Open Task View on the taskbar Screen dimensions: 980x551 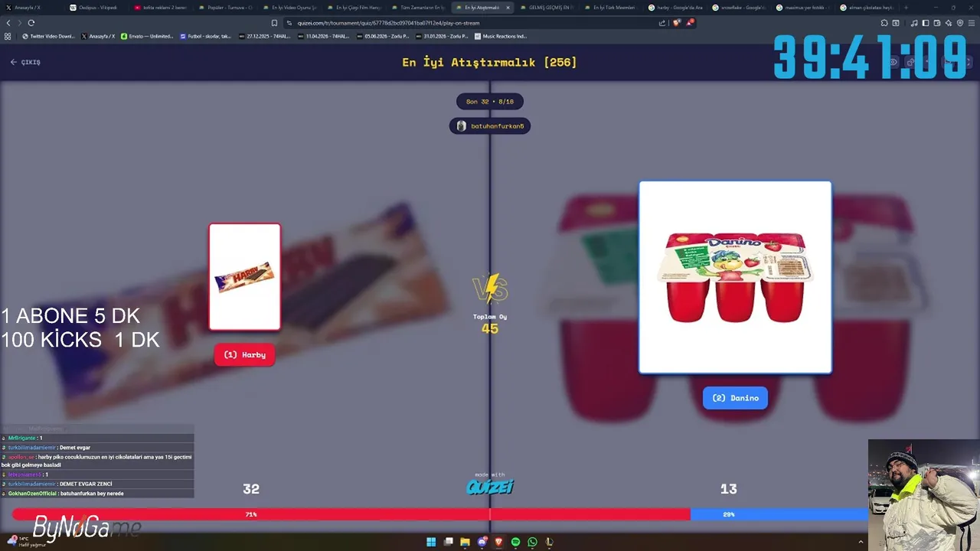click(448, 542)
